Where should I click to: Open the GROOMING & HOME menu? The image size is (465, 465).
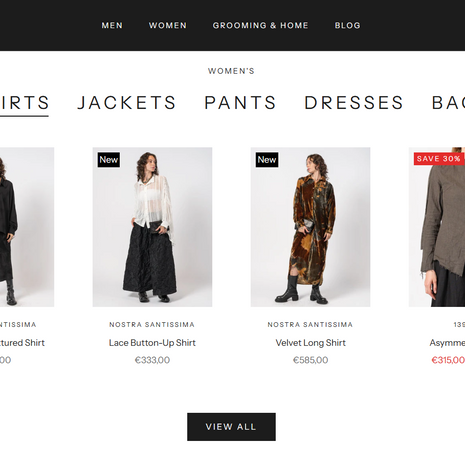260,25
